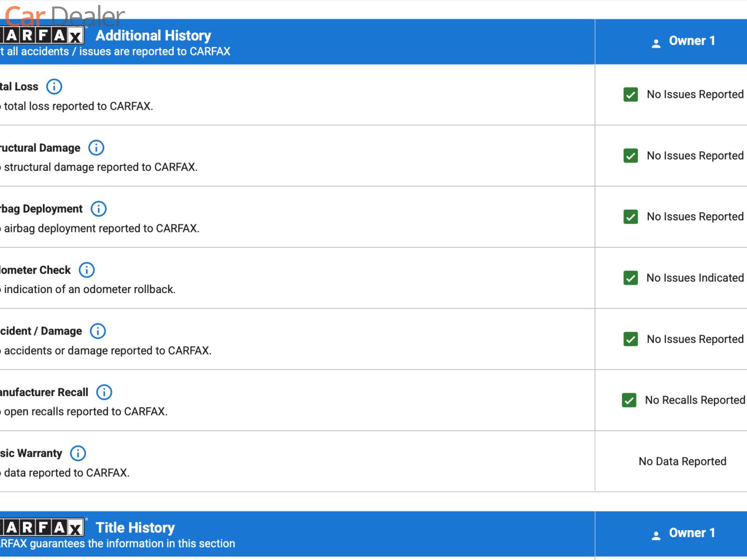This screenshot has height=560, width=747.
Task: Click the No Data Reported warranty text
Action: (x=682, y=462)
